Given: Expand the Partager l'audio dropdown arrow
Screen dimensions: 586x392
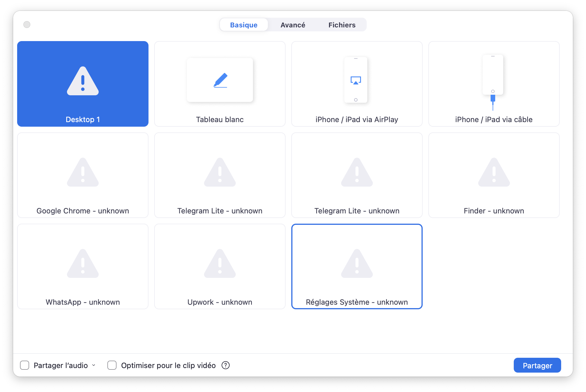Looking at the screenshot, I should (x=94, y=365).
